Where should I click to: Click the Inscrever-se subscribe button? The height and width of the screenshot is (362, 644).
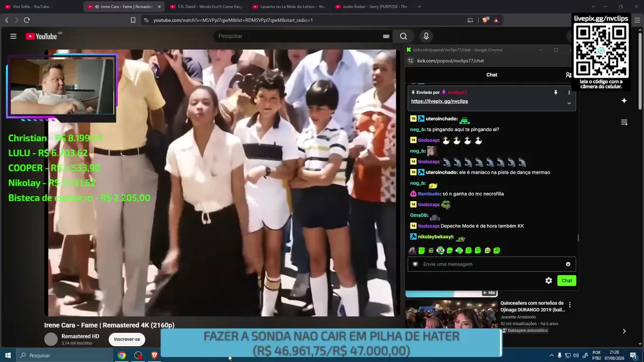pyautogui.click(x=127, y=339)
